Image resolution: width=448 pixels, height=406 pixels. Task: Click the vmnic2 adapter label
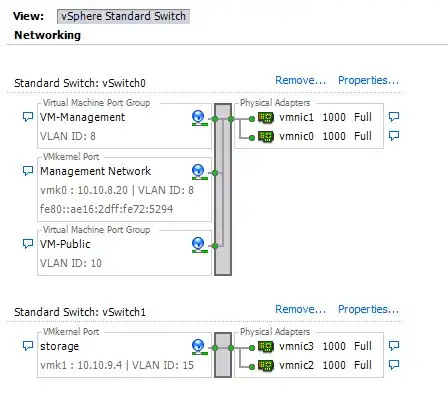[x=296, y=365]
